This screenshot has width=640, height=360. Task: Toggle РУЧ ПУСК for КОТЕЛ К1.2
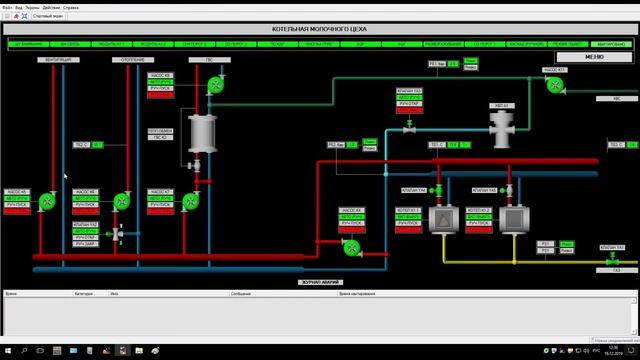[x=479, y=223]
